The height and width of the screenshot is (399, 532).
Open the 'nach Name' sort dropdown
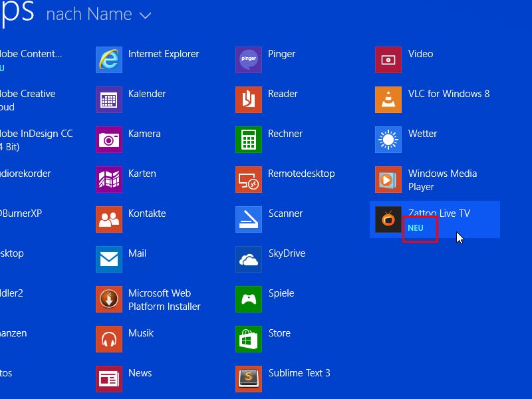98,15
